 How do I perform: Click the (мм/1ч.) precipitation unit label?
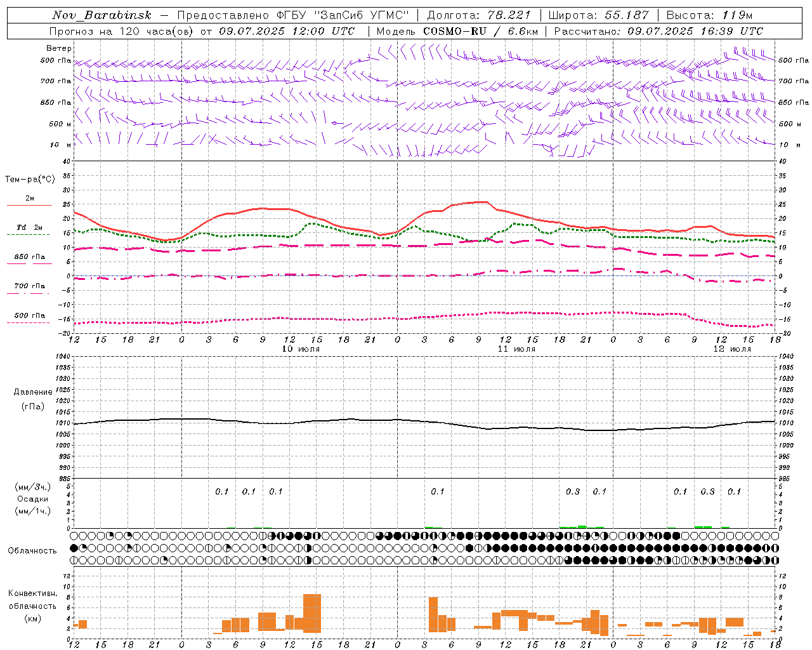click(32, 511)
